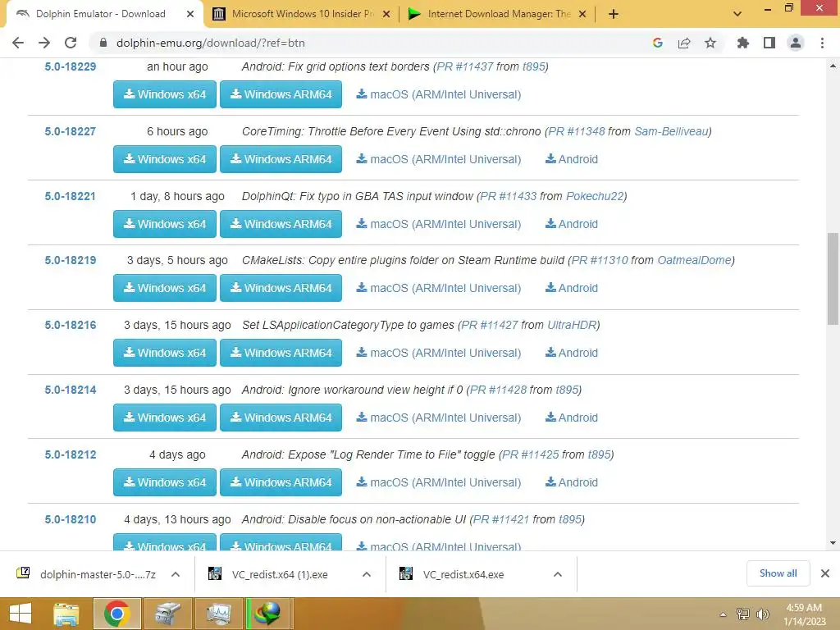Download Windows x64 build for 5.0-18229
The height and width of the screenshot is (630, 840).
click(x=165, y=94)
